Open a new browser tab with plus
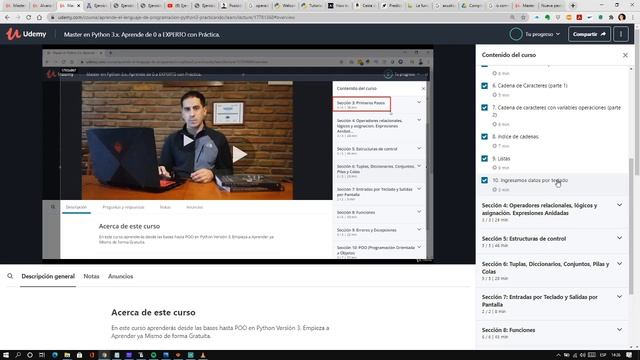Viewport: 640px width, 360px height. pos(573,6)
